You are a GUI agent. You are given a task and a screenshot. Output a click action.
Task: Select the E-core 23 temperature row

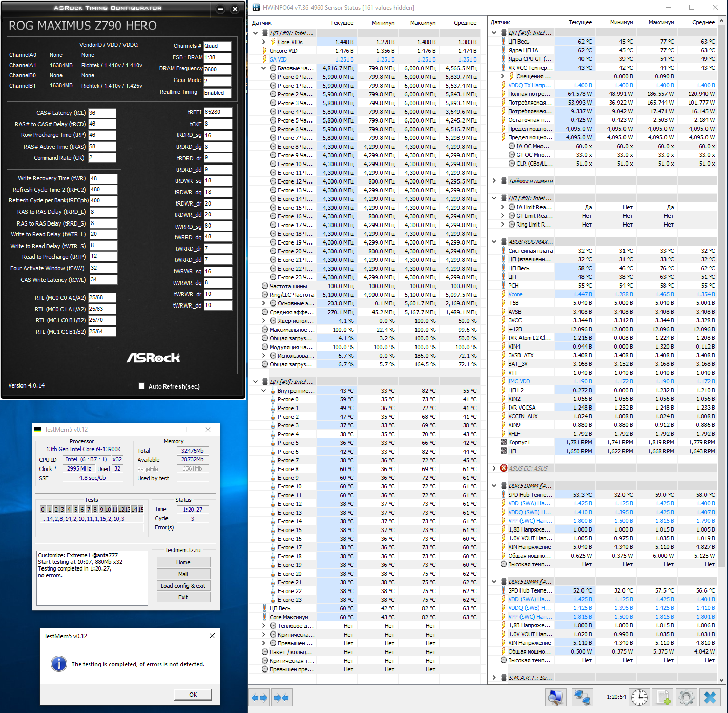click(365, 600)
